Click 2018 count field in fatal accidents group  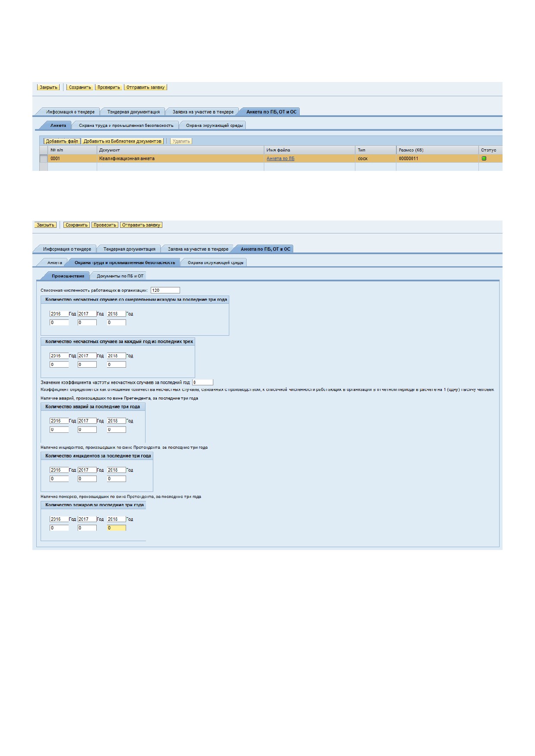[x=117, y=322]
